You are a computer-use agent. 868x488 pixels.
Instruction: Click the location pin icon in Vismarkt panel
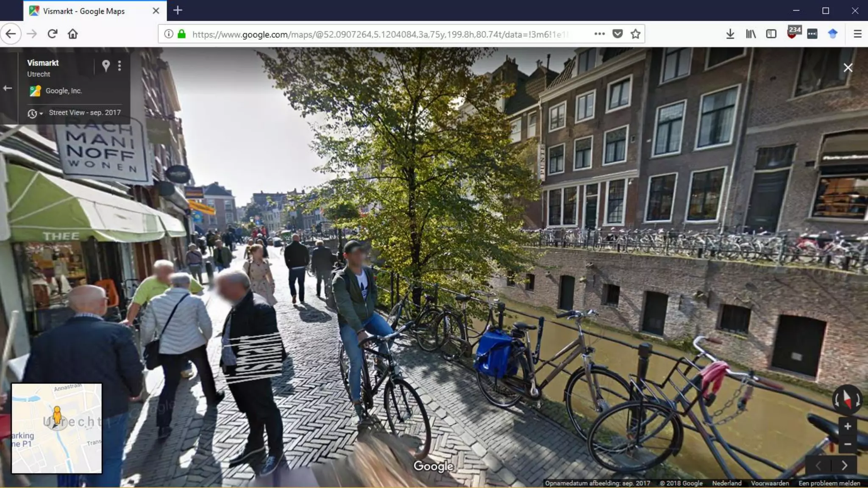coord(106,66)
